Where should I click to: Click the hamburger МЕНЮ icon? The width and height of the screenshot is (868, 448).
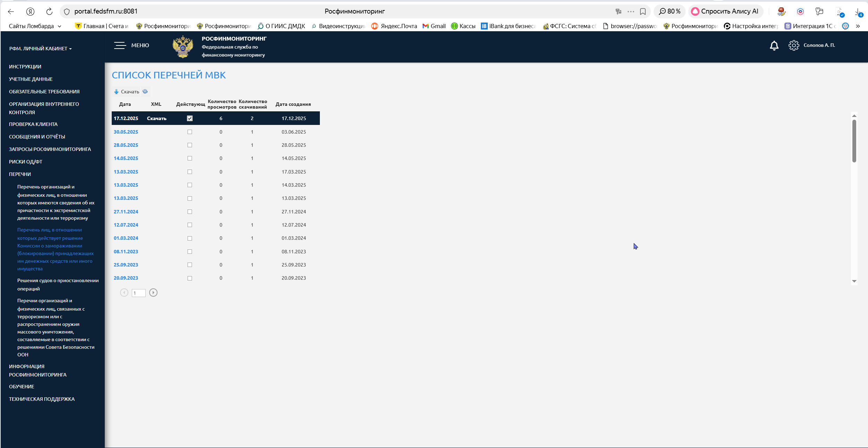click(120, 45)
